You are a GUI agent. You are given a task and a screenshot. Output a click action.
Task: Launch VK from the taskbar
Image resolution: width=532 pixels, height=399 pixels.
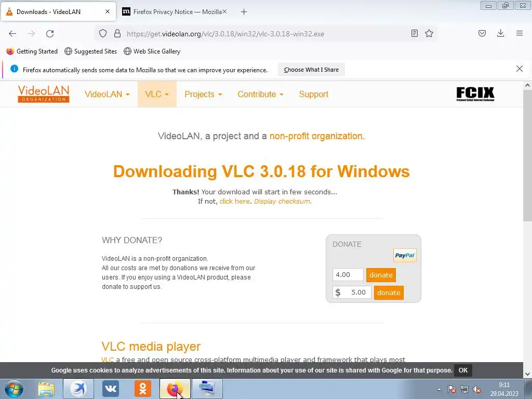111,389
